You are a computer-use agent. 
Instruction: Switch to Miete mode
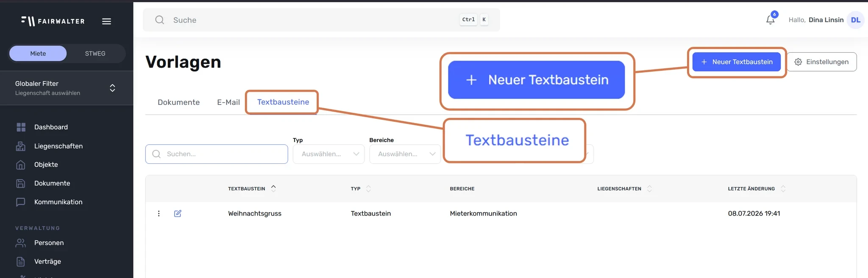[x=38, y=53]
